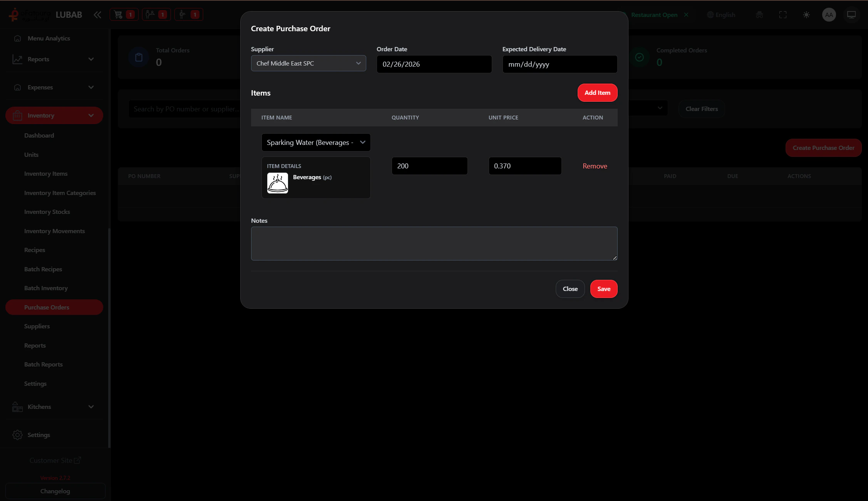This screenshot has height=501, width=868.
Task: Click the Beverages item thumbnail image
Action: click(277, 183)
